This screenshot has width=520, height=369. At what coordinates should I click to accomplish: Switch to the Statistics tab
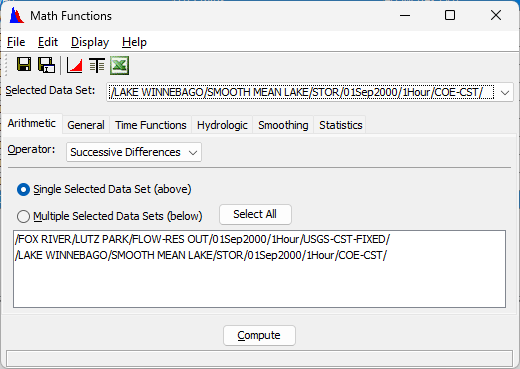[x=341, y=125]
